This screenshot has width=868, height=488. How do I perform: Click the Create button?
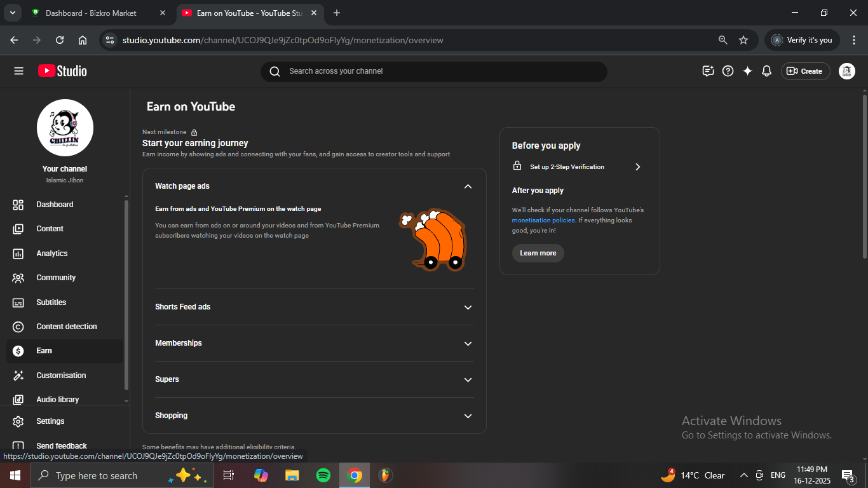point(805,71)
